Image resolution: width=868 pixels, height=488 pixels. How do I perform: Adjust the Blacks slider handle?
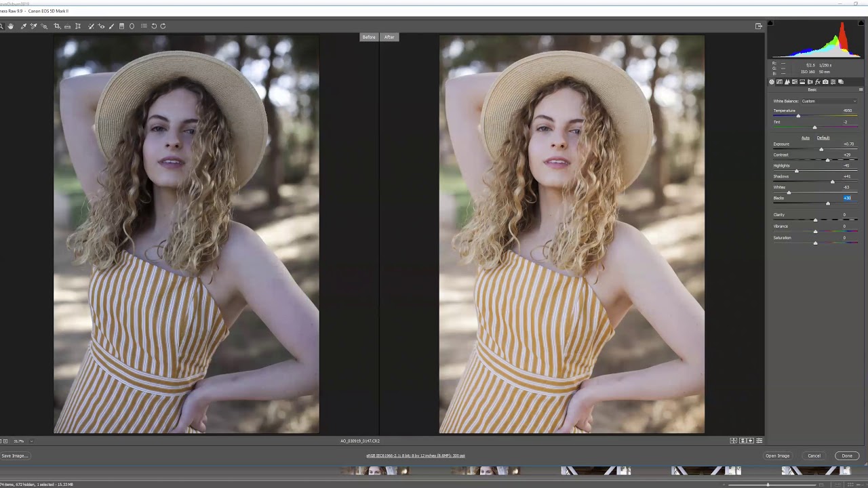(827, 203)
